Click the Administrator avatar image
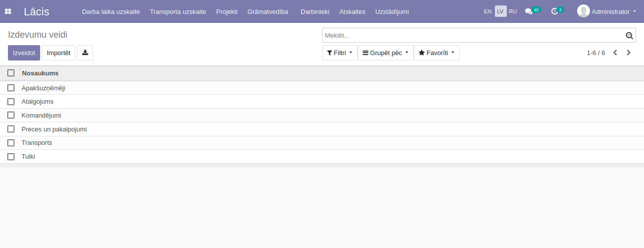Image resolution: width=644 pixels, height=248 pixels. (x=583, y=11)
